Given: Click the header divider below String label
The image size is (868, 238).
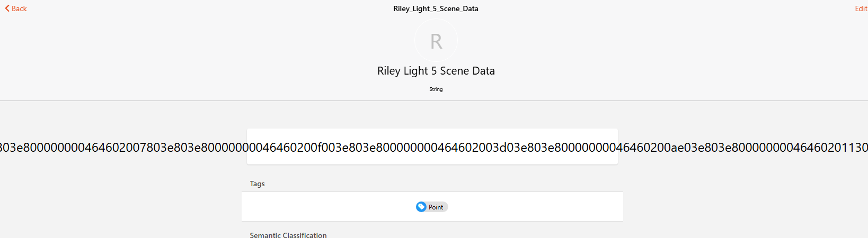Looking at the screenshot, I should pos(434,100).
